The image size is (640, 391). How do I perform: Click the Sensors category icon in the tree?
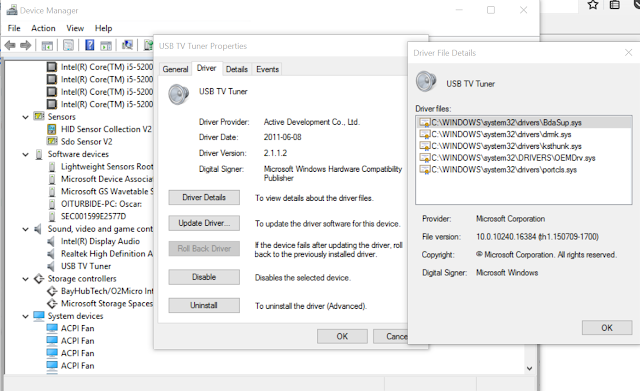pyautogui.click(x=39, y=116)
